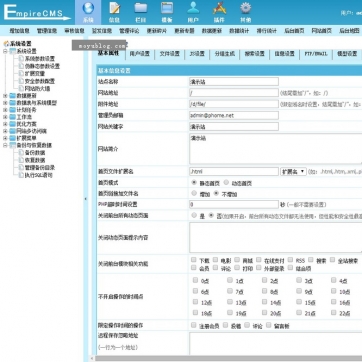The height and width of the screenshot is (362, 362).
Task: Switch to the FTP/EMAIL tab
Action: click(316, 54)
